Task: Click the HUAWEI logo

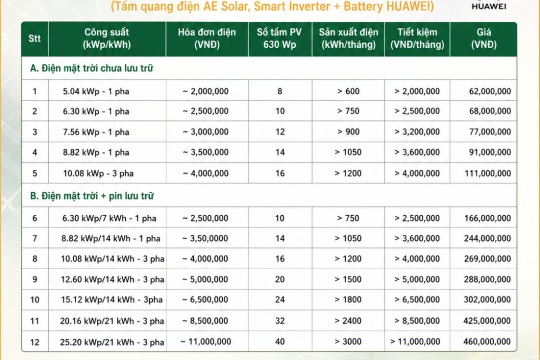Action: click(489, 5)
